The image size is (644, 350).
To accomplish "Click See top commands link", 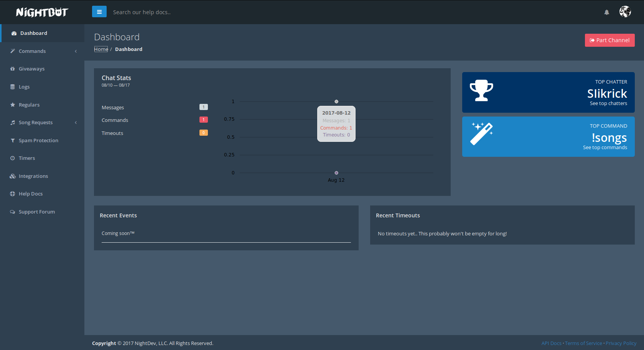I will (x=605, y=148).
